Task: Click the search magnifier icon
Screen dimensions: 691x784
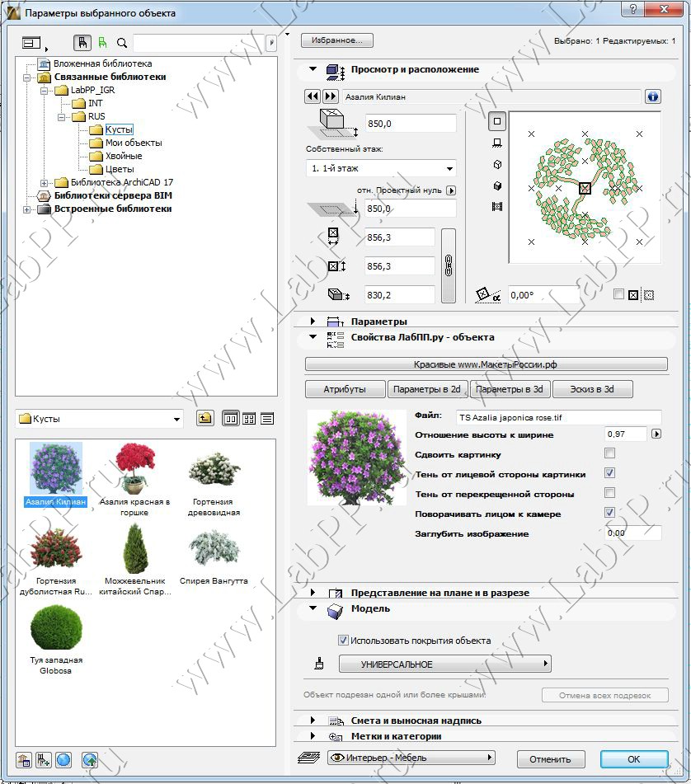Action: 122,43
